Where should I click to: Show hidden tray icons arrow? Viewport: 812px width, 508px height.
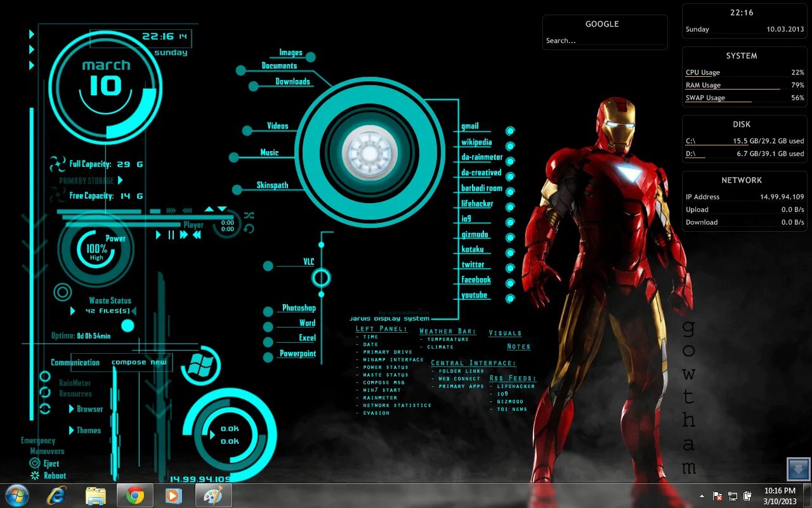click(x=702, y=496)
